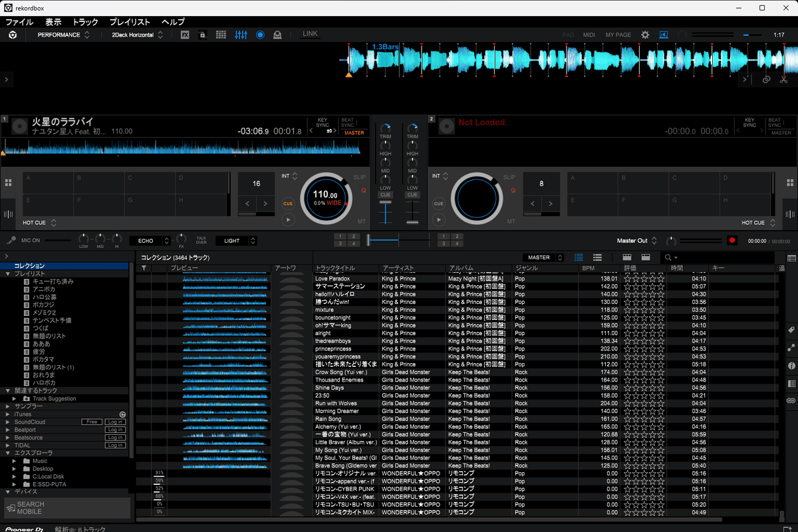Click the iTunes refresh icon
The image size is (798, 532).
pos(122,414)
